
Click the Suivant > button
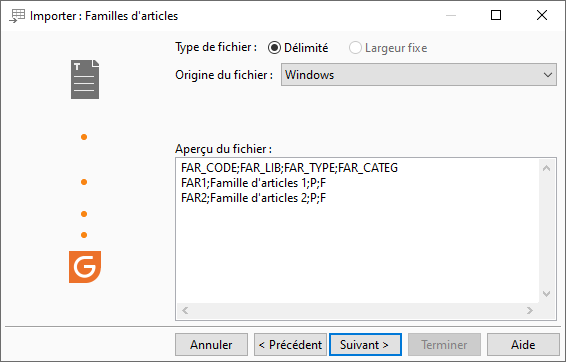[x=365, y=345]
